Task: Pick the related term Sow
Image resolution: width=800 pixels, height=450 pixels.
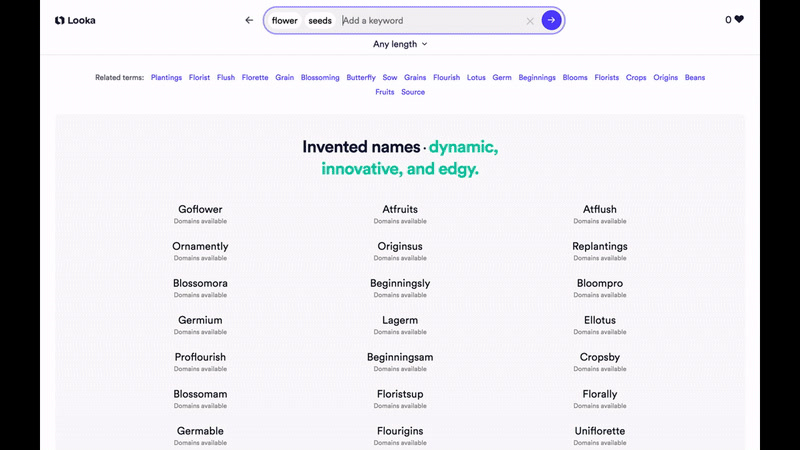Action: 390,78
